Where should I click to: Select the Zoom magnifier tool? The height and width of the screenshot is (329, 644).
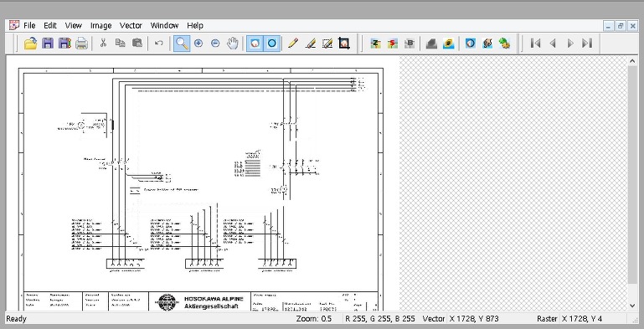click(182, 44)
